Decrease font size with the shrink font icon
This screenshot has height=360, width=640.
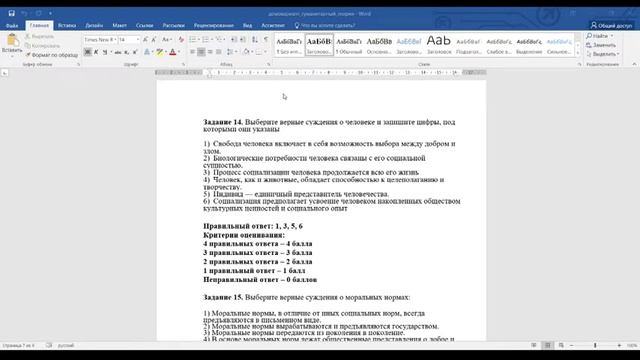[154, 40]
